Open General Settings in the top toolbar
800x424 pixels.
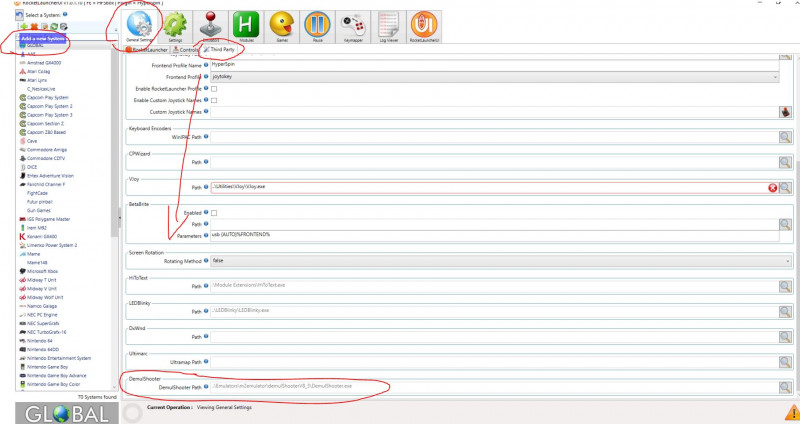pos(139,27)
